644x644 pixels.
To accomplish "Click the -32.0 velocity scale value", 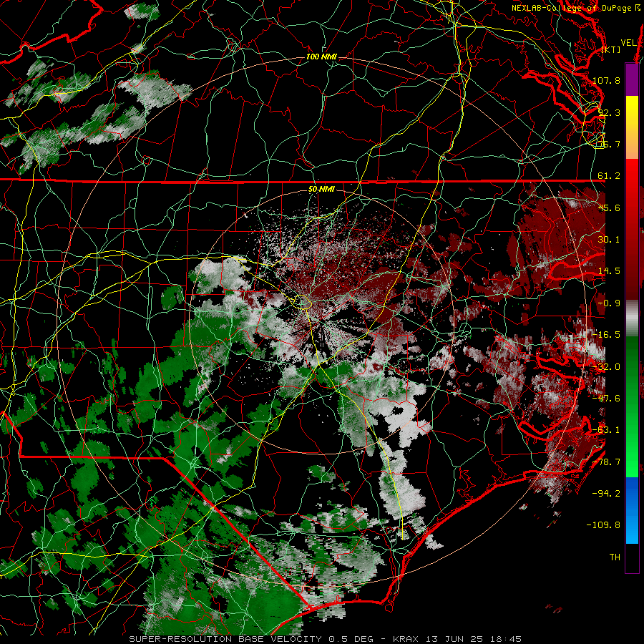I will click(x=606, y=367).
